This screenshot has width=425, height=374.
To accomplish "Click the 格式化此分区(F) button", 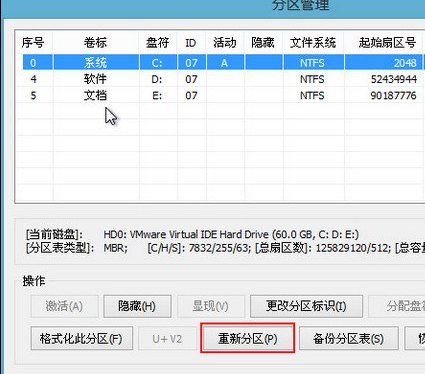I will 81,339.
